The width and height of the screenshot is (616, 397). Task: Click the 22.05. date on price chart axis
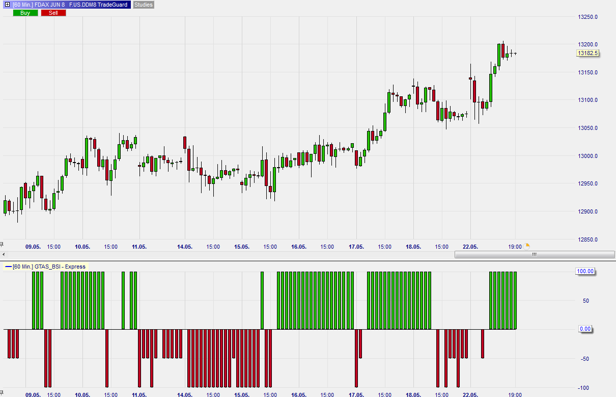[470, 247]
